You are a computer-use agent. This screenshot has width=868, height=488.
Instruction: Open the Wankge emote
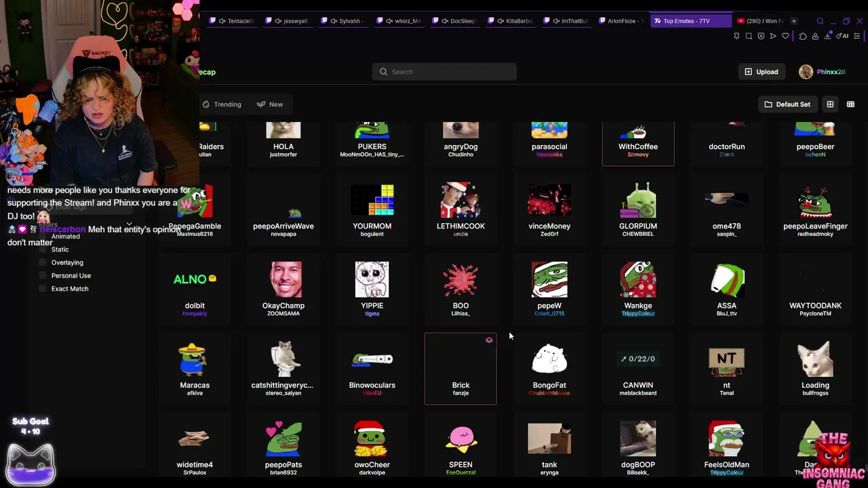[638, 289]
